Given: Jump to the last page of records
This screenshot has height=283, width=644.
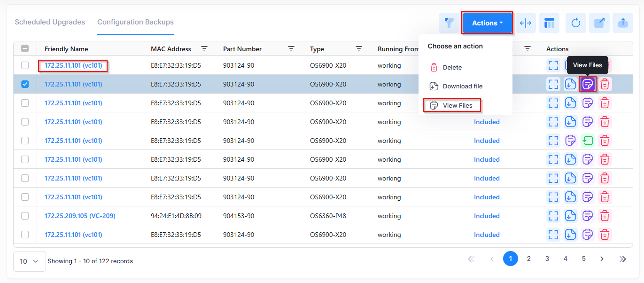Looking at the screenshot, I should tap(623, 259).
